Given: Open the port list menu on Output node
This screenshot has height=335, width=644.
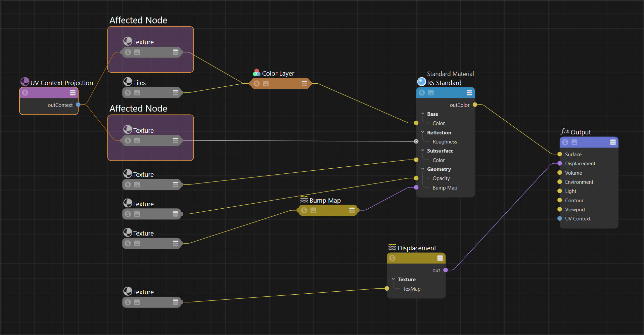Looking at the screenshot, I should pyautogui.click(x=613, y=142).
